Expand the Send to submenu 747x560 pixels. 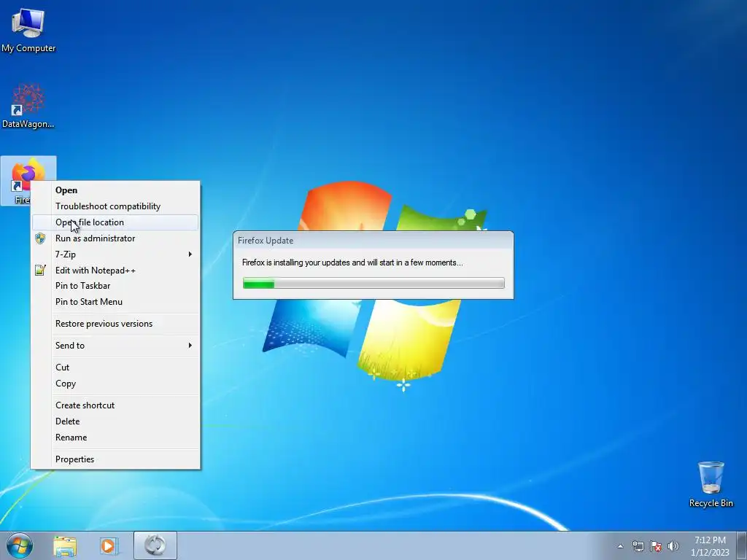(x=115, y=345)
